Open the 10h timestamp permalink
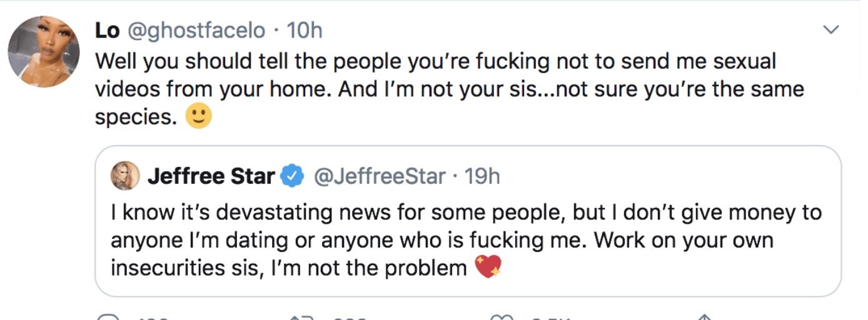This screenshot has height=320, width=868. pyautogui.click(x=305, y=29)
